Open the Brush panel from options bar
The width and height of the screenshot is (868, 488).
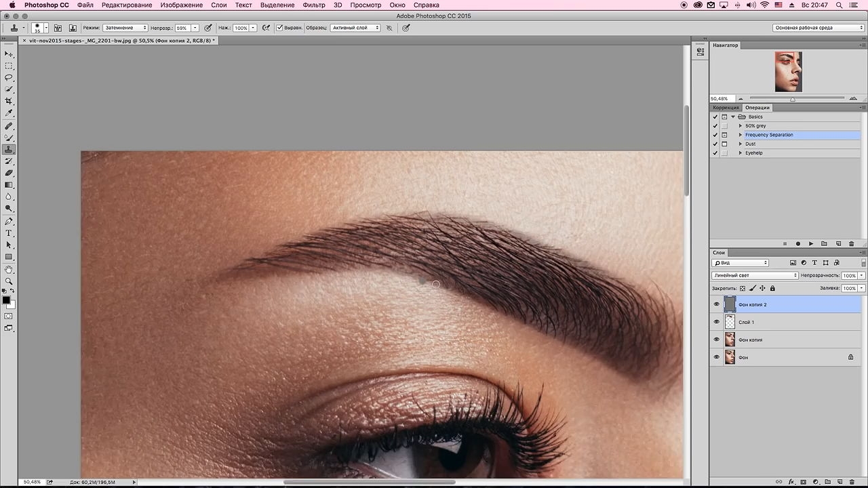58,28
